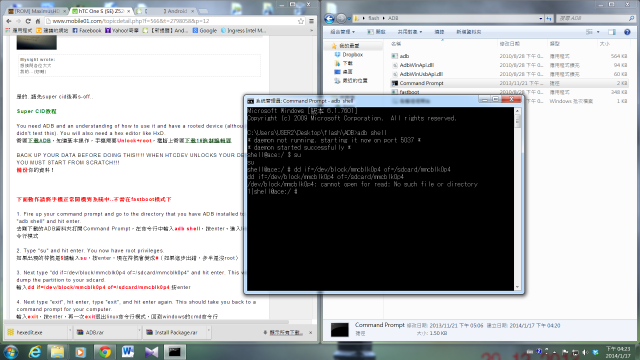Close the Chrome downloads bar
This screenshot has width=640, height=360.
coord(311,333)
